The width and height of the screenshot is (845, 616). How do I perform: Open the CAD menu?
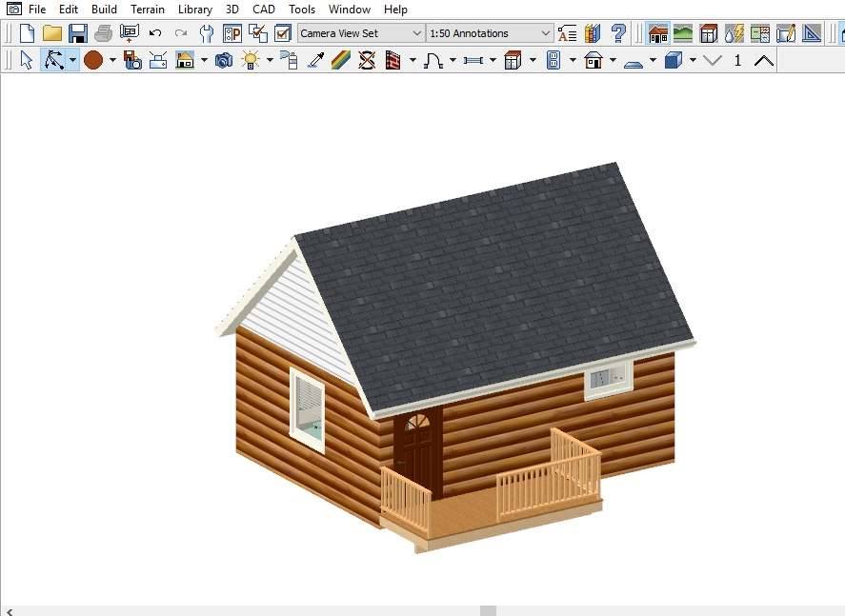264,10
